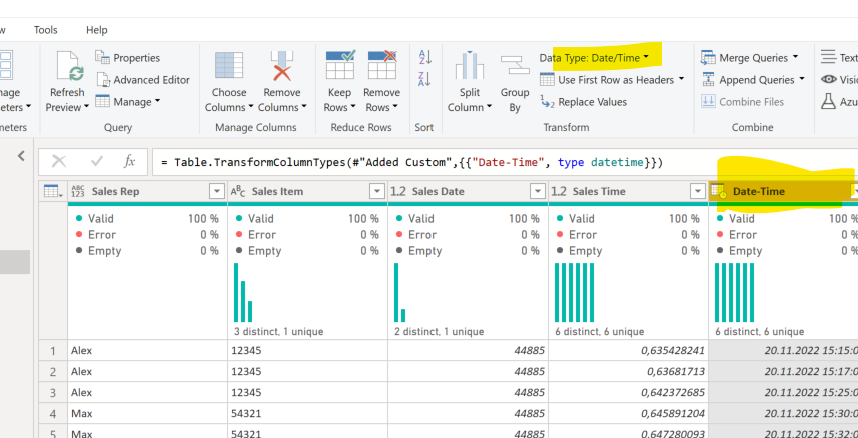Open the Advanced Editor
The image size is (858, 438).
tap(143, 80)
